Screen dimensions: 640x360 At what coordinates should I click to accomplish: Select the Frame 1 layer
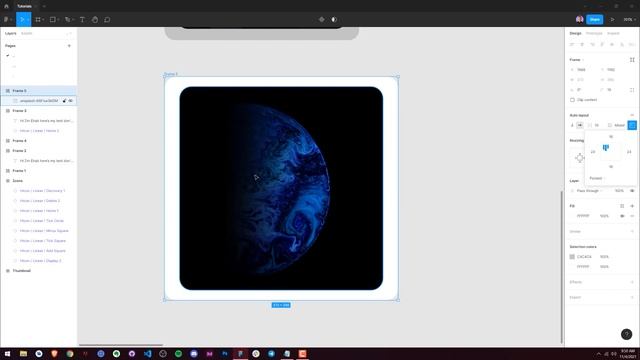(x=38, y=171)
